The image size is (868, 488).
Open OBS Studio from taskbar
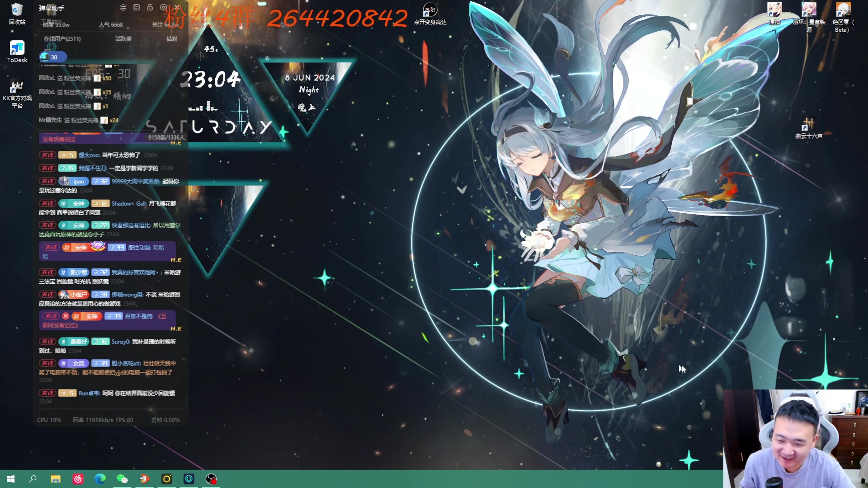tap(211, 479)
